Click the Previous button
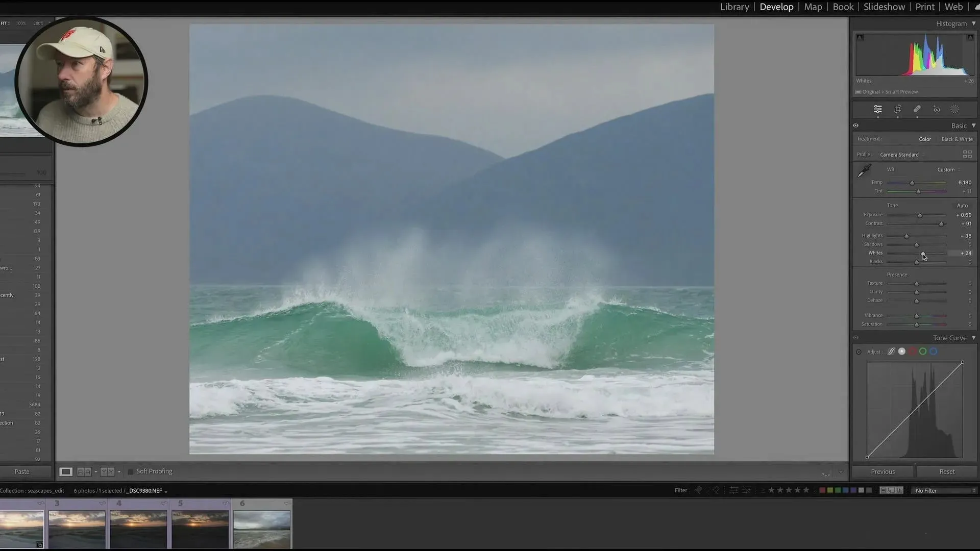 click(883, 472)
